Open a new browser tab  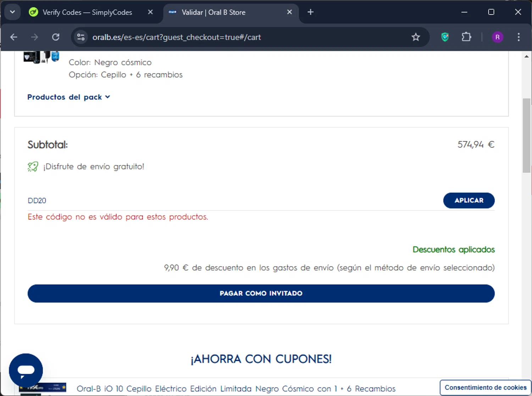click(x=310, y=12)
